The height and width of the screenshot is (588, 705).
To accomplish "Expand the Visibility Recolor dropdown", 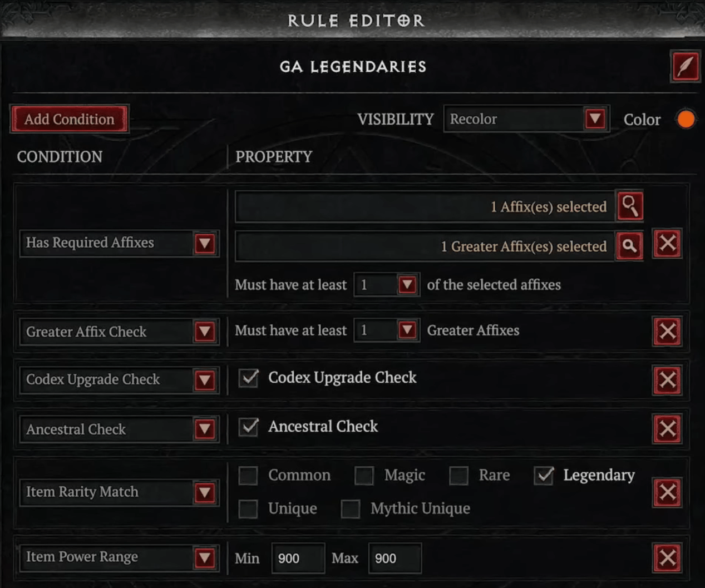I will click(595, 119).
